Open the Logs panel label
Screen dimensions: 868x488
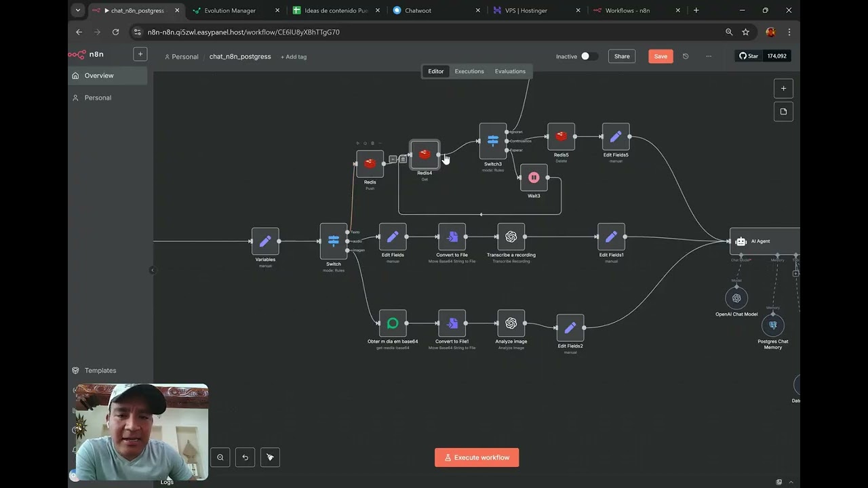[167, 482]
